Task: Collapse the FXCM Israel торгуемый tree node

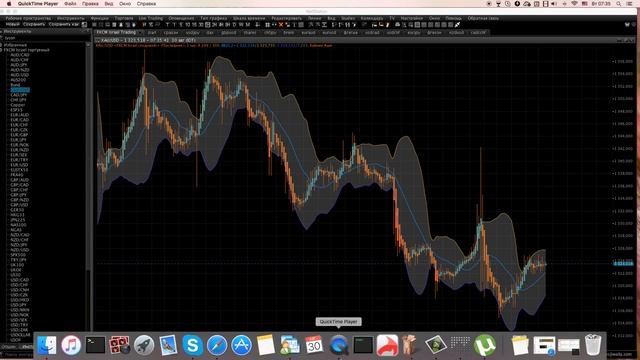Action: (x=2, y=50)
